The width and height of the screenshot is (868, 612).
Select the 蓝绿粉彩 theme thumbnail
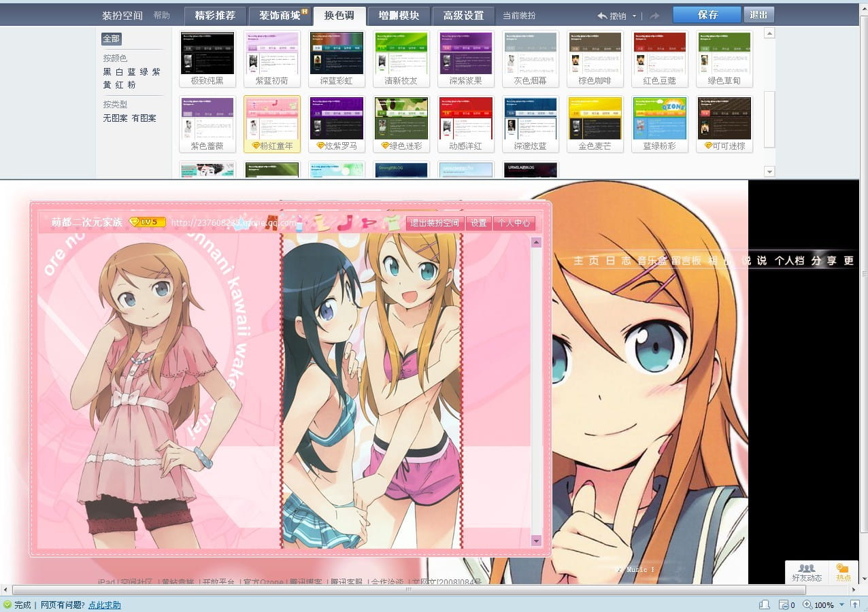[660, 124]
